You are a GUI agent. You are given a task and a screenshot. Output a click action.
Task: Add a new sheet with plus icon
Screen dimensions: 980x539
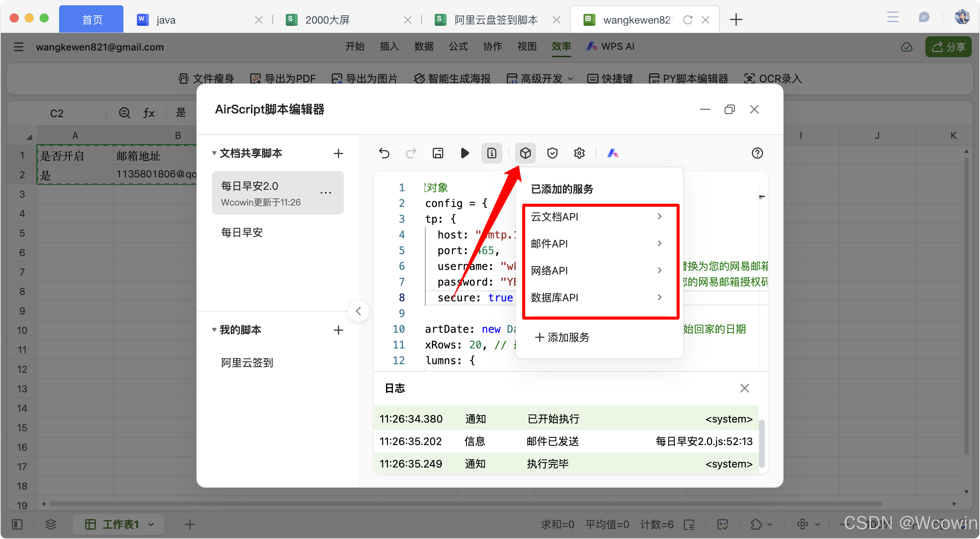pos(190,524)
